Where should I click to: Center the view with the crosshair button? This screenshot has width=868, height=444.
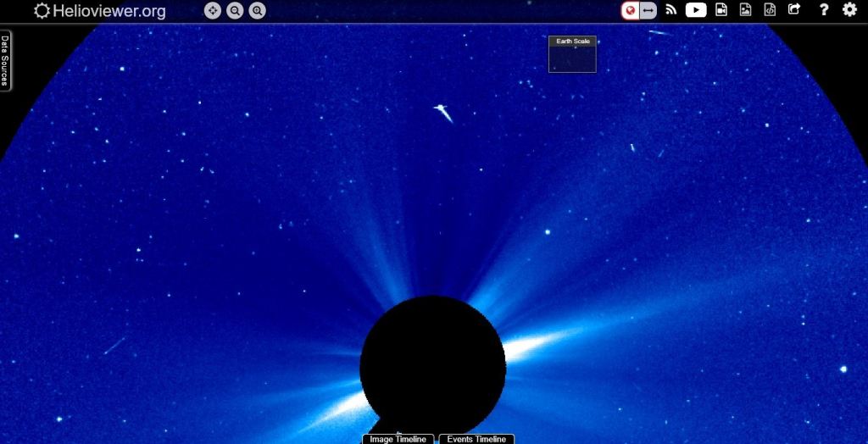(x=213, y=10)
